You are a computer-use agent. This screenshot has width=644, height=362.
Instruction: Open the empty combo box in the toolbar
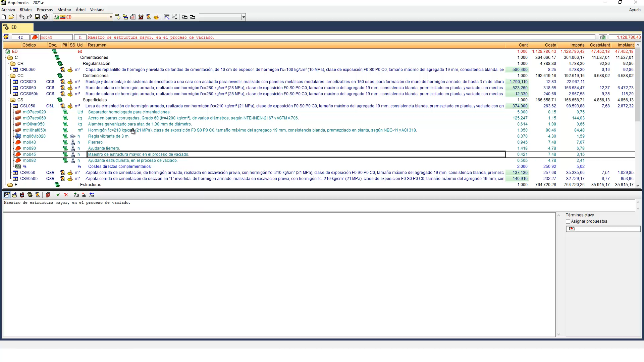click(244, 17)
